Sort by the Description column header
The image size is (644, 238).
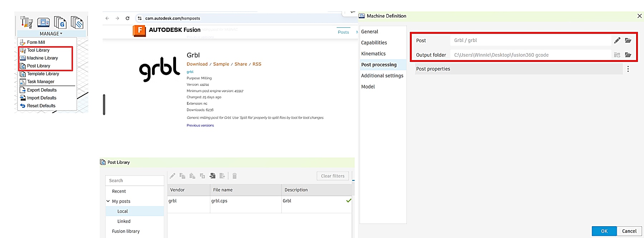pos(317,190)
